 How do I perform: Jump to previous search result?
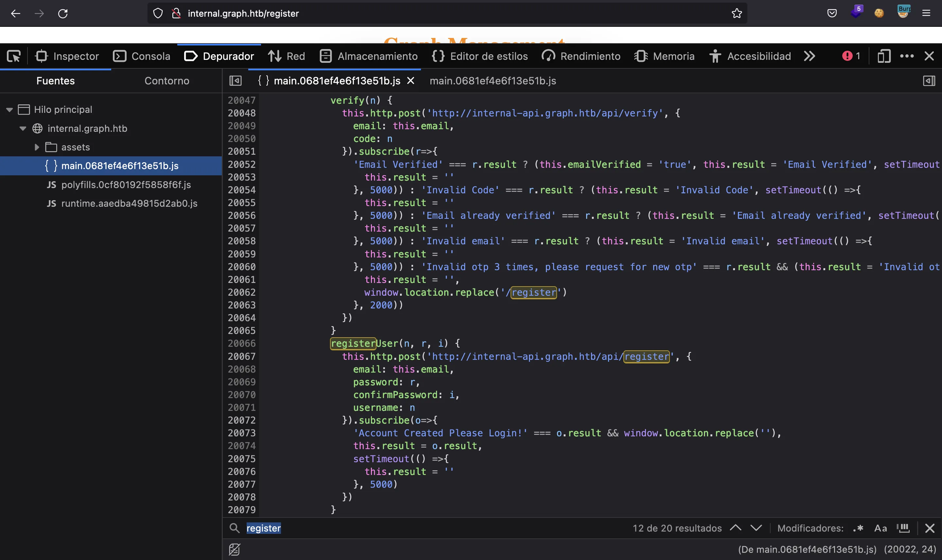click(736, 528)
